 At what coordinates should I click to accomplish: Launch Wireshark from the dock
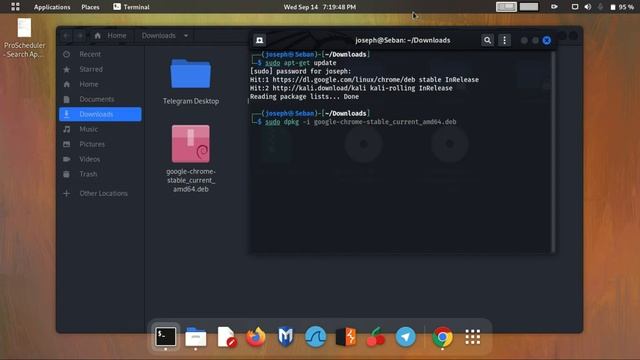316,337
